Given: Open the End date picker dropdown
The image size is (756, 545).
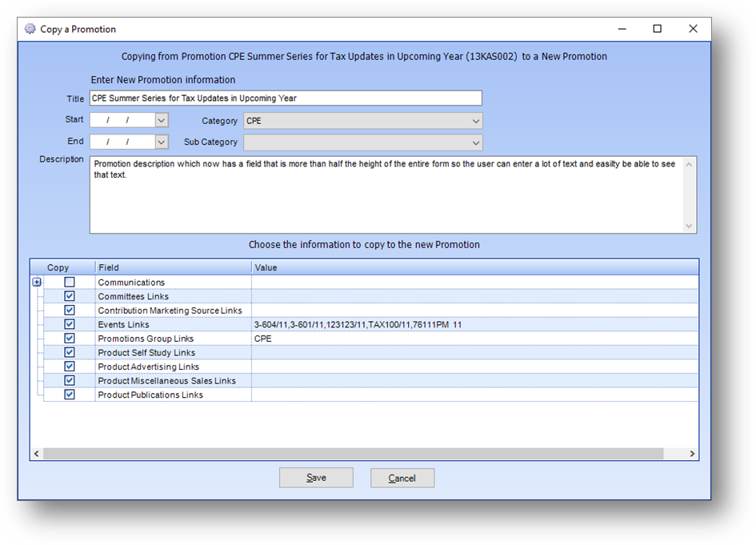Looking at the screenshot, I should [162, 142].
